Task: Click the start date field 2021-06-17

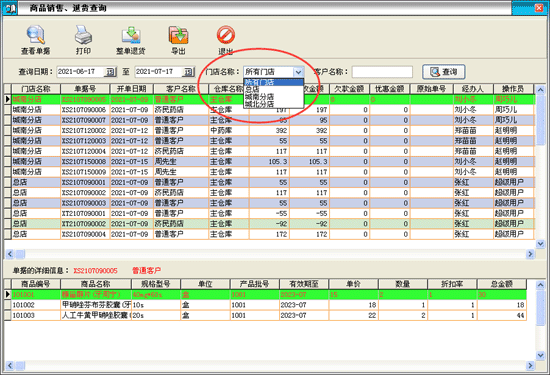Action: coord(80,72)
